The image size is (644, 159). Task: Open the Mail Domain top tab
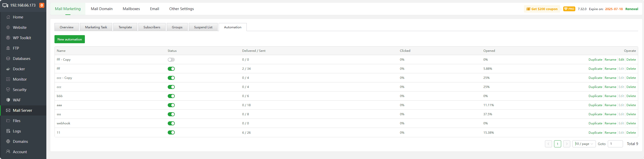click(102, 9)
